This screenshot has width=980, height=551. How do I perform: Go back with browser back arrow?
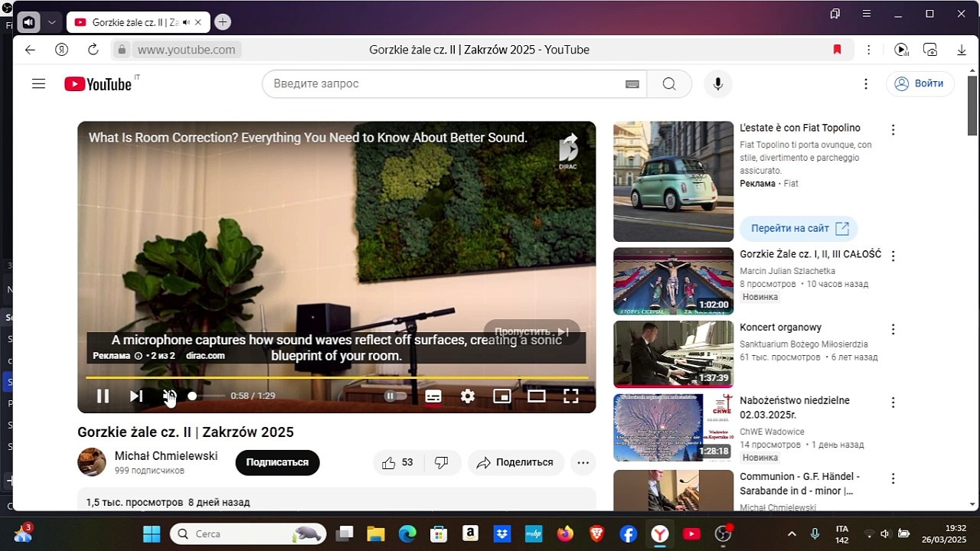[x=30, y=50]
